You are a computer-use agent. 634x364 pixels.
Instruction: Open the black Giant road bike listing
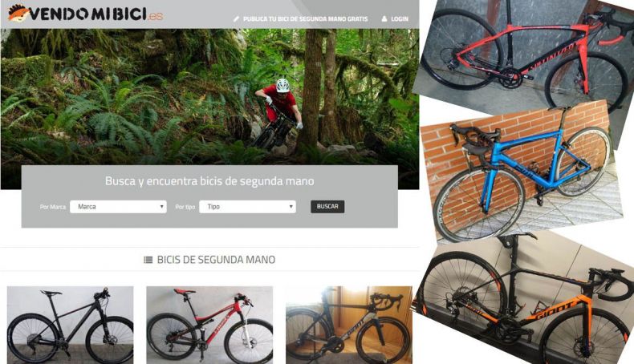tap(349, 326)
